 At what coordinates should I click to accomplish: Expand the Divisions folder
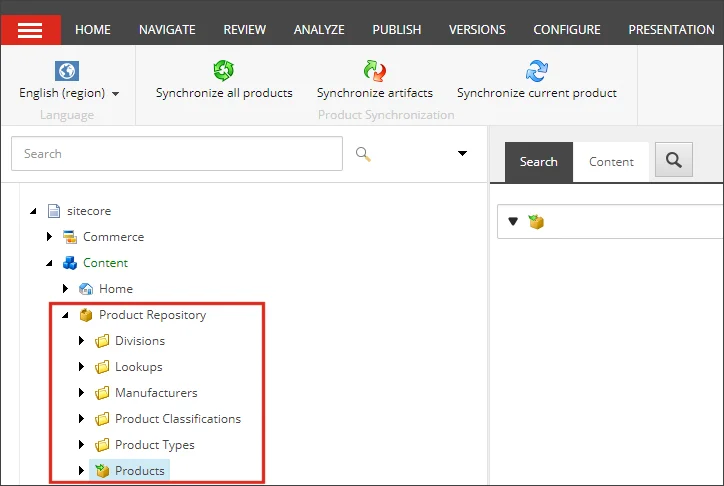82,341
